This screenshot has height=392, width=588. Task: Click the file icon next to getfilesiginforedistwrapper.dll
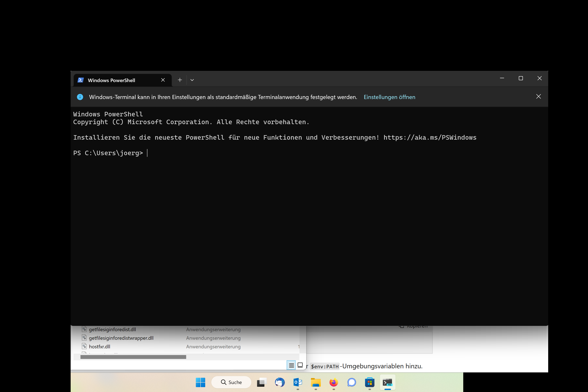pos(84,338)
